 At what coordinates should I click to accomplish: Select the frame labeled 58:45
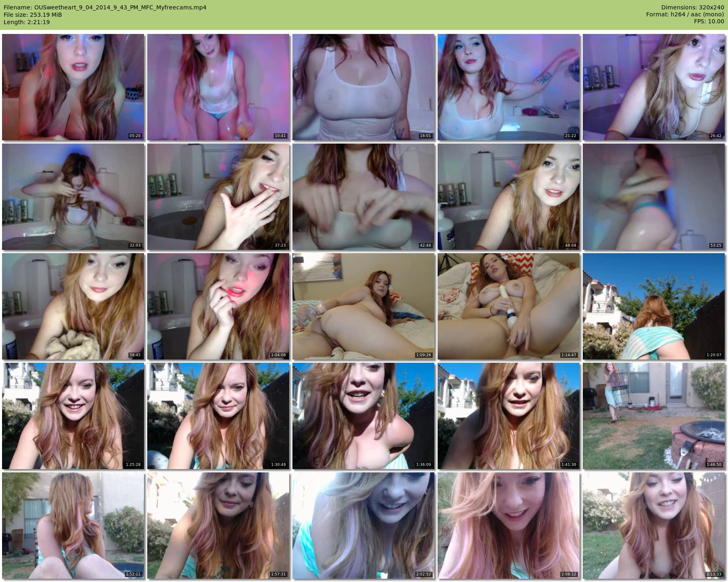(73, 306)
